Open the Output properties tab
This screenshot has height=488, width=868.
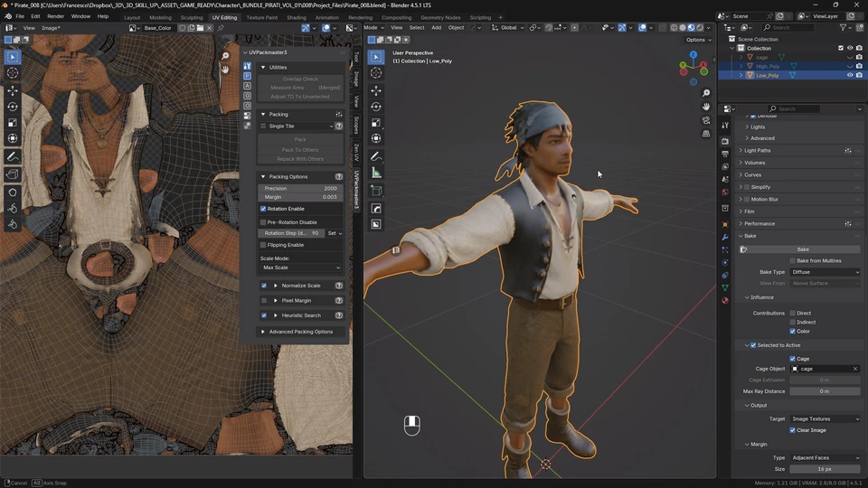pyautogui.click(x=725, y=154)
